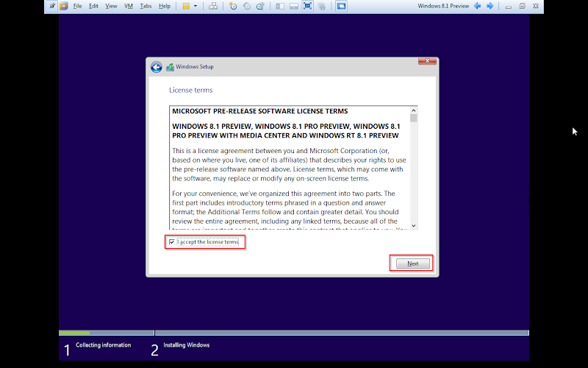Revert to the previous snapshot

[246, 6]
